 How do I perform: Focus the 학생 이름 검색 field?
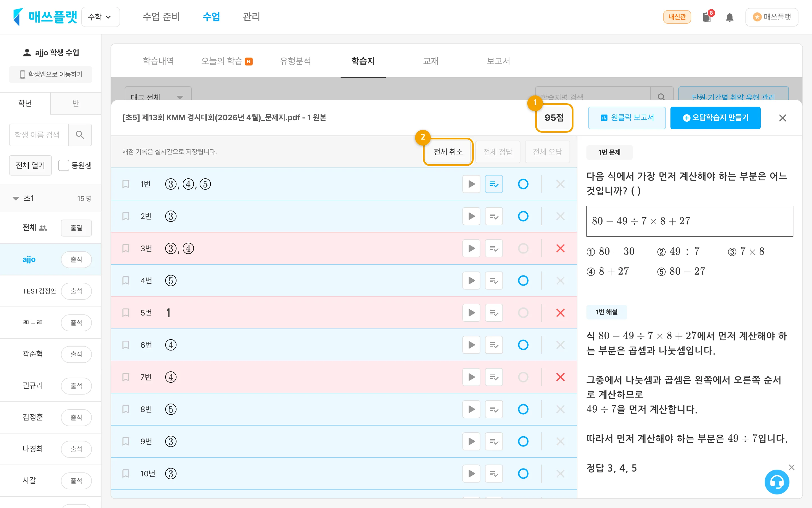pos(39,135)
